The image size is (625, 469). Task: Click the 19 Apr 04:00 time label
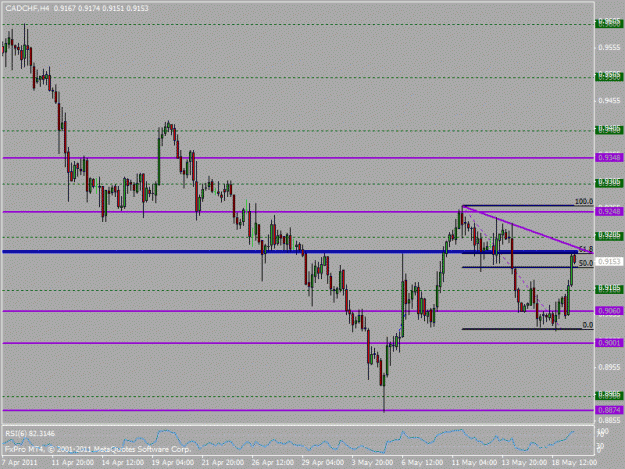pos(173,462)
